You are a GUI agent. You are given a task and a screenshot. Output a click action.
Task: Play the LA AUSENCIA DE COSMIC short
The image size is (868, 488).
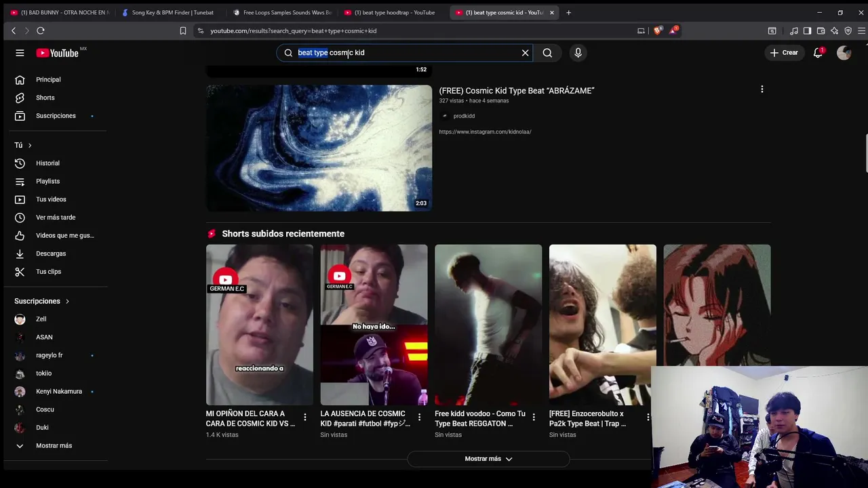pos(374,325)
